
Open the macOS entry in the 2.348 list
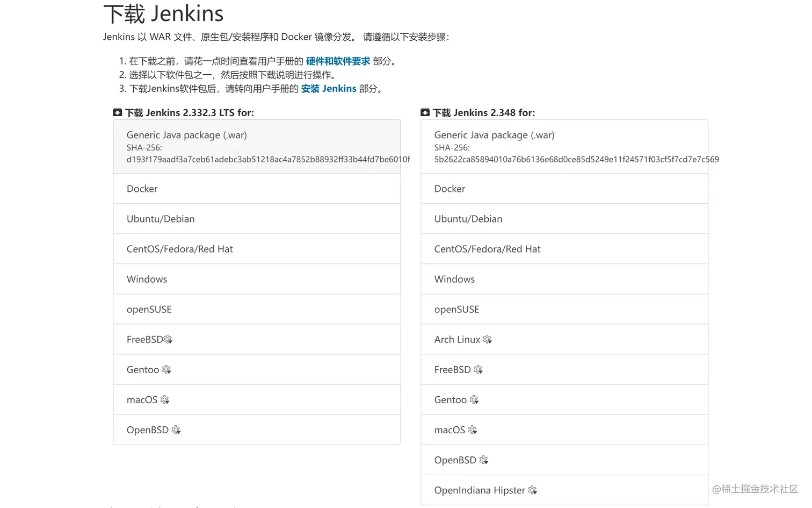[x=564, y=430]
